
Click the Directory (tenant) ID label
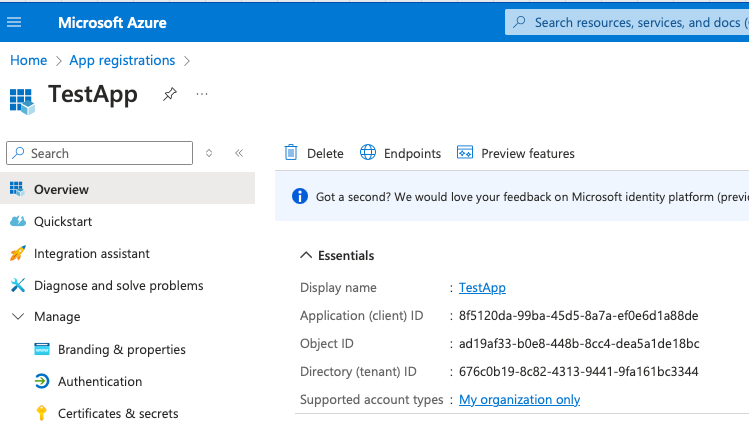point(358,371)
